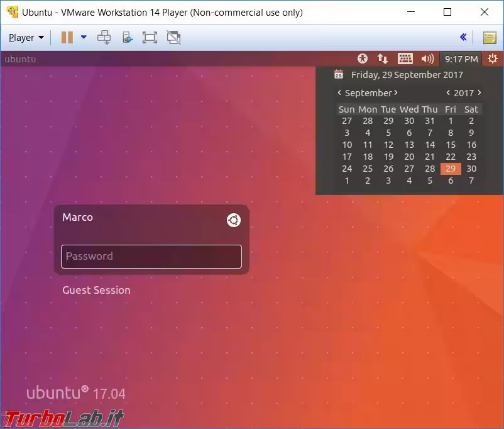Select September 22 in calendar
Viewport: 504px width, 429px height.
(x=451, y=157)
